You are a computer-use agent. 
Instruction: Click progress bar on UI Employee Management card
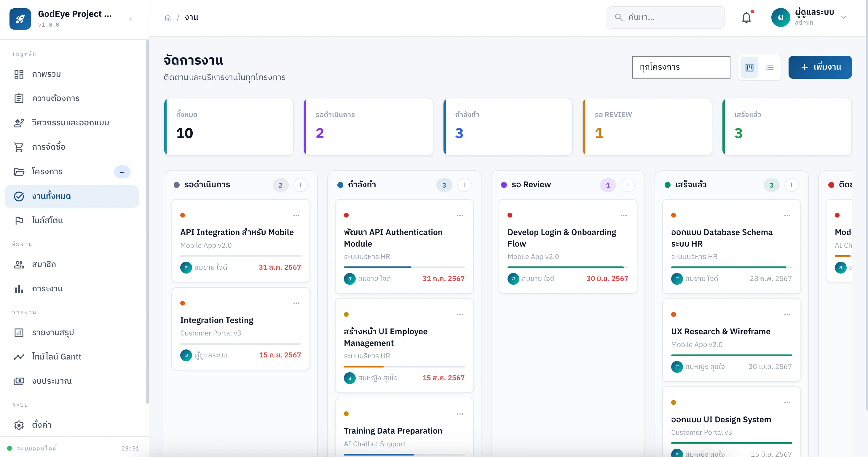click(x=404, y=367)
